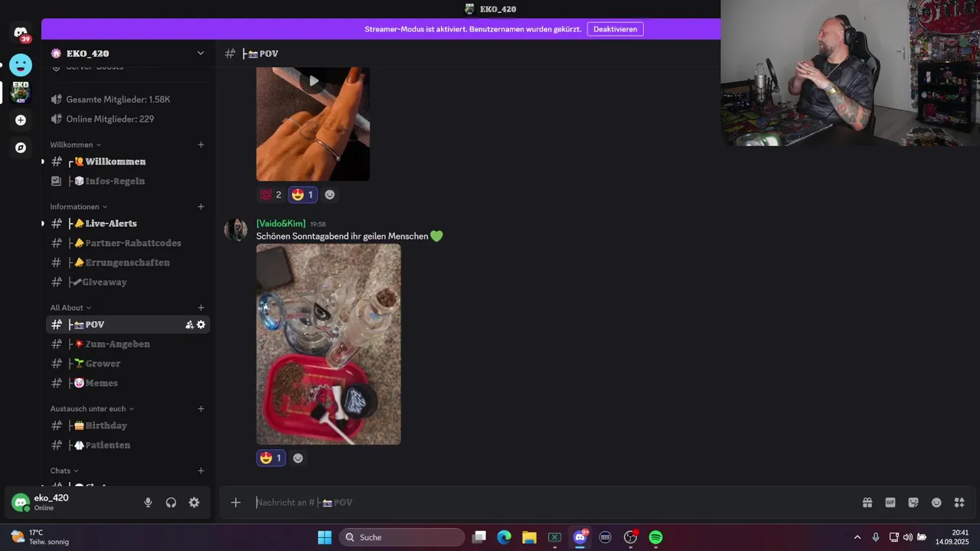This screenshot has width=980, height=551.
Task: Play the video with the hand
Action: pos(313,81)
